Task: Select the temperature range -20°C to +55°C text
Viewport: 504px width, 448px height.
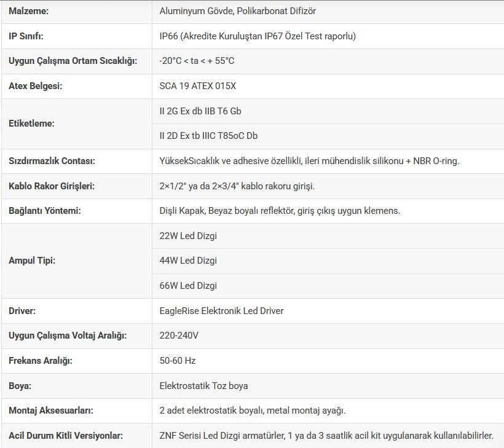Action: [197, 61]
